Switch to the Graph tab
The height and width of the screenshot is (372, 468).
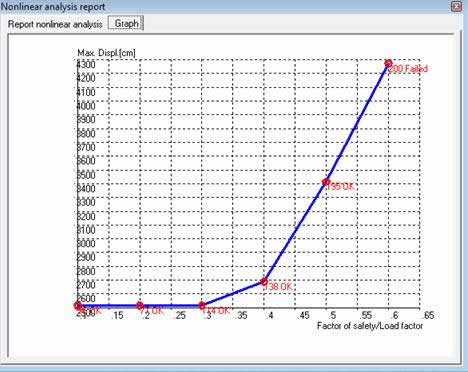126,23
